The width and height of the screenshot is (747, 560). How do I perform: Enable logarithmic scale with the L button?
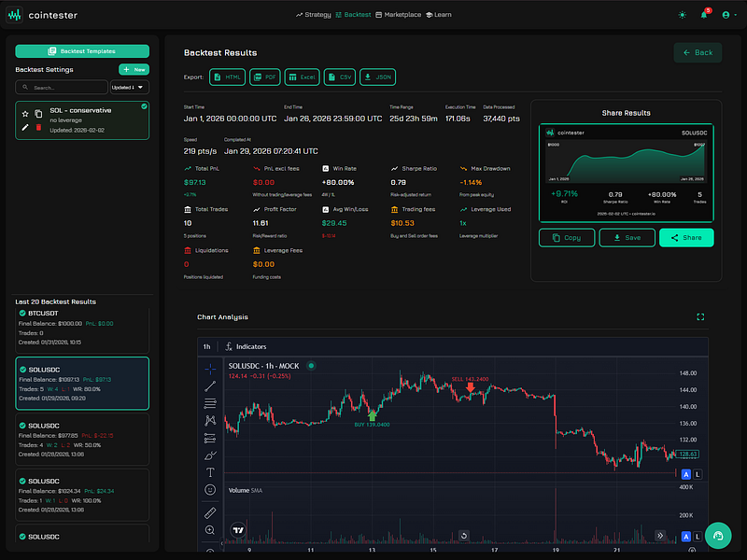(x=696, y=474)
